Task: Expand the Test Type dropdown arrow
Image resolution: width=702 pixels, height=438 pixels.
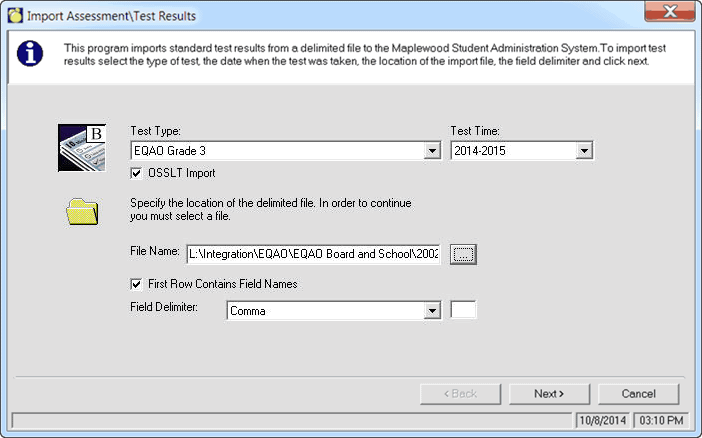Action: tap(432, 151)
